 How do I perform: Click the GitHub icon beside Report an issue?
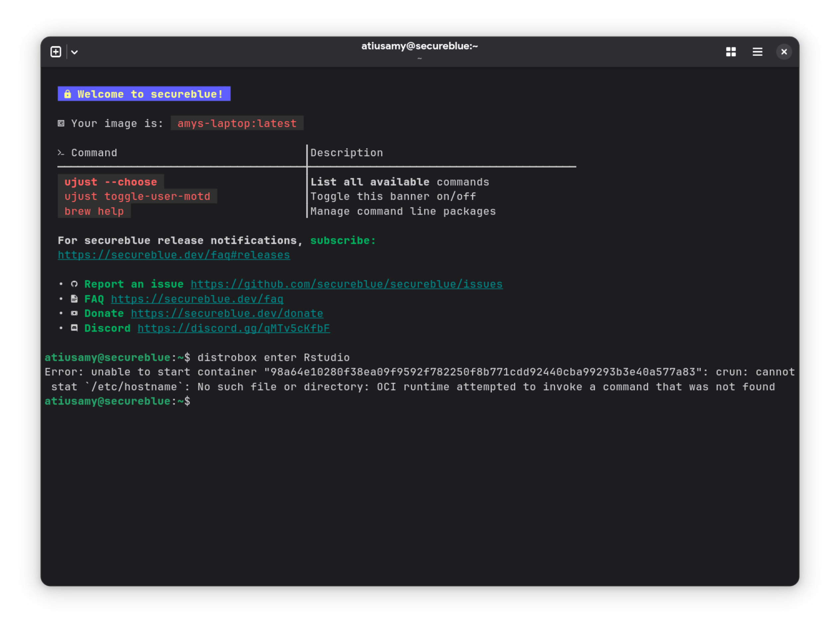74,284
